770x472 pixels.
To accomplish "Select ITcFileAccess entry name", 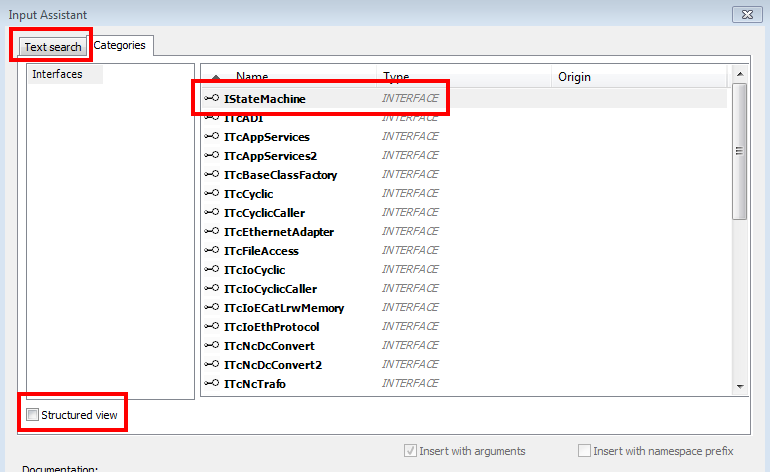I will point(261,251).
